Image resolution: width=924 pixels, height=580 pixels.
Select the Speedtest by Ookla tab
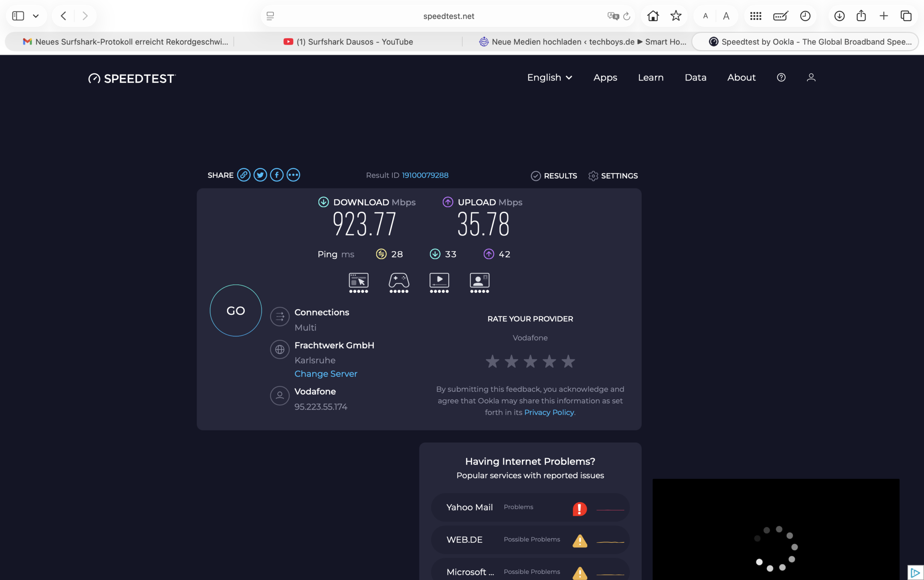pyautogui.click(x=805, y=42)
